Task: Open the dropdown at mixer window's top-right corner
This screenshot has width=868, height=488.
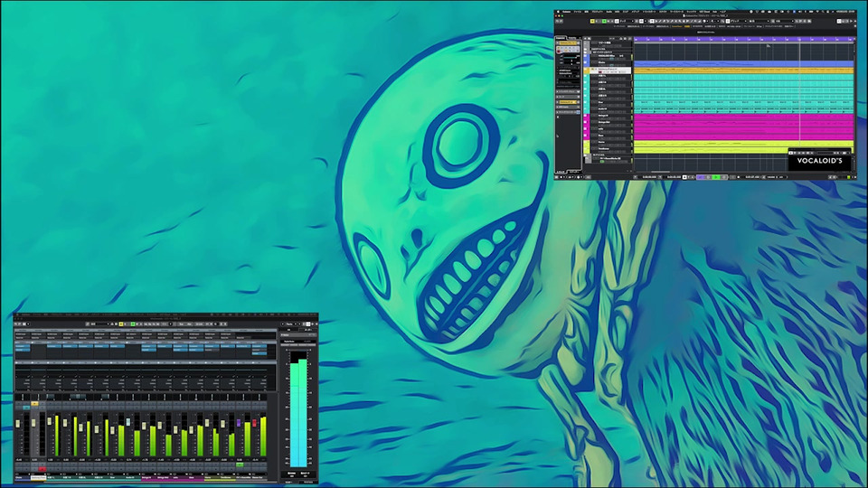Action: click(x=289, y=324)
